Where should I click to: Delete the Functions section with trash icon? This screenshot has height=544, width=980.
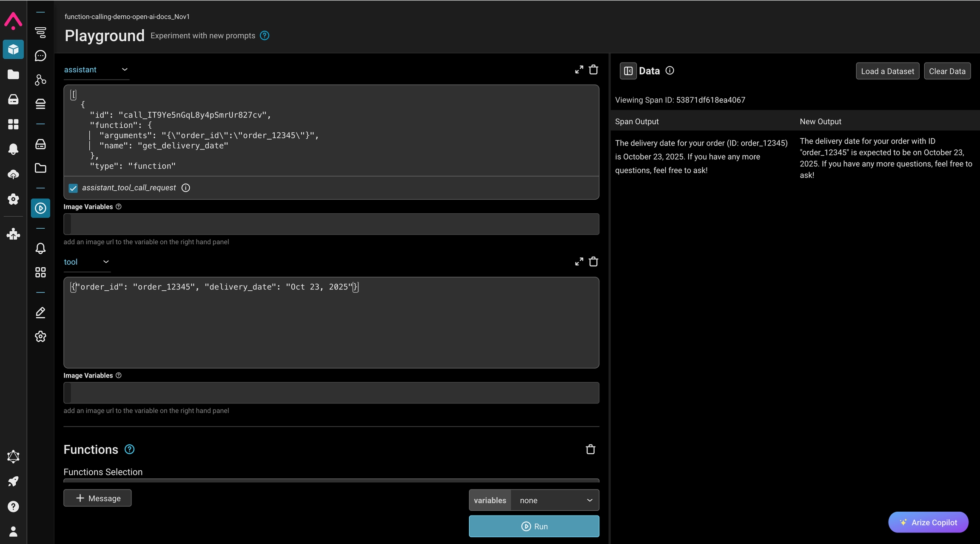[x=590, y=450]
